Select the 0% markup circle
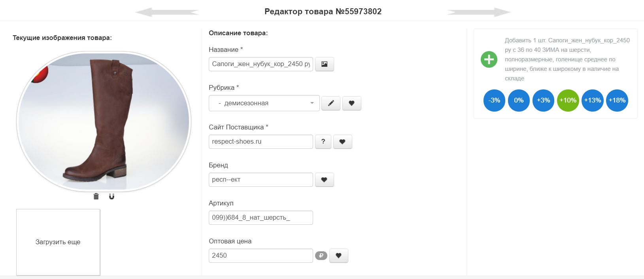The width and height of the screenshot is (644, 279). pyautogui.click(x=519, y=101)
